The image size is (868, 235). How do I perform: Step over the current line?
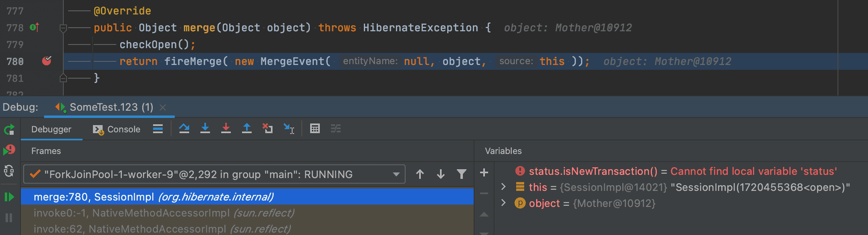tap(184, 129)
